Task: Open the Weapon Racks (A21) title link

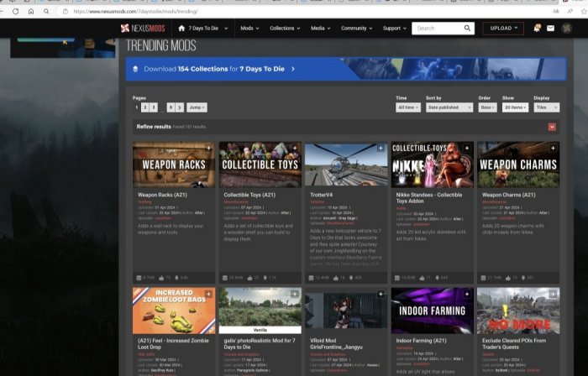Action: 162,195
